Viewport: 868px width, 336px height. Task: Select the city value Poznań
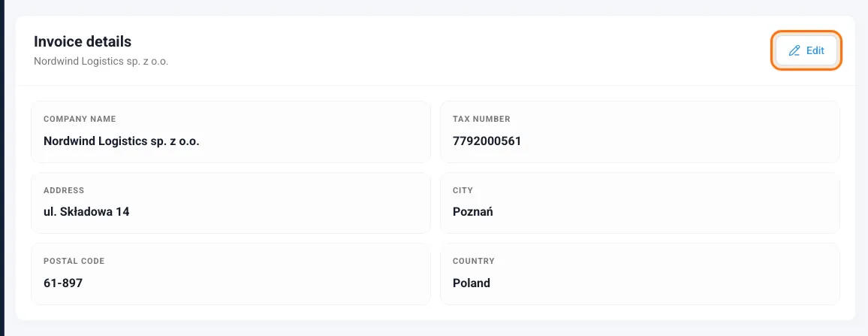(473, 212)
